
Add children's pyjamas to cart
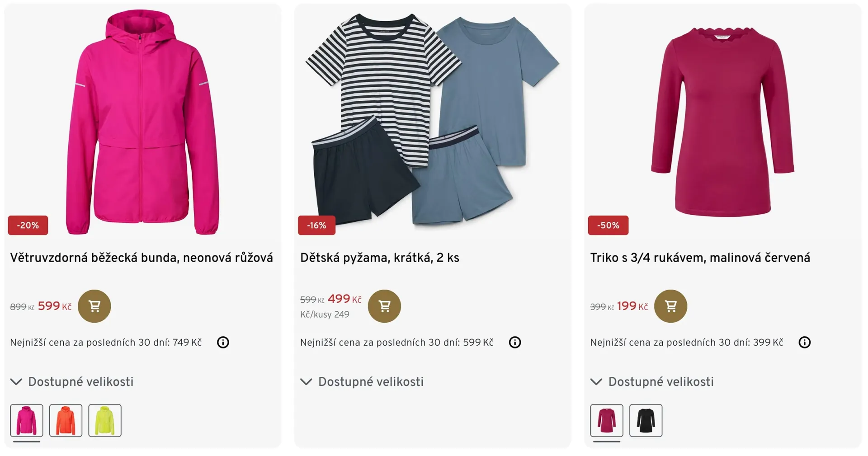384,306
